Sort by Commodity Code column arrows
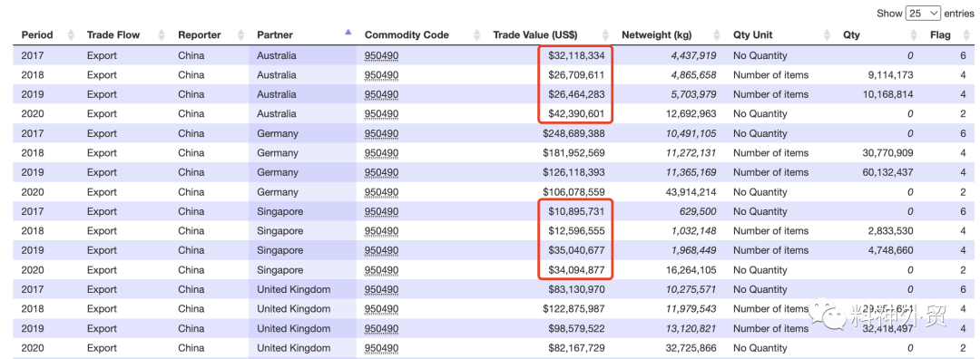The image size is (980, 359). (477, 35)
